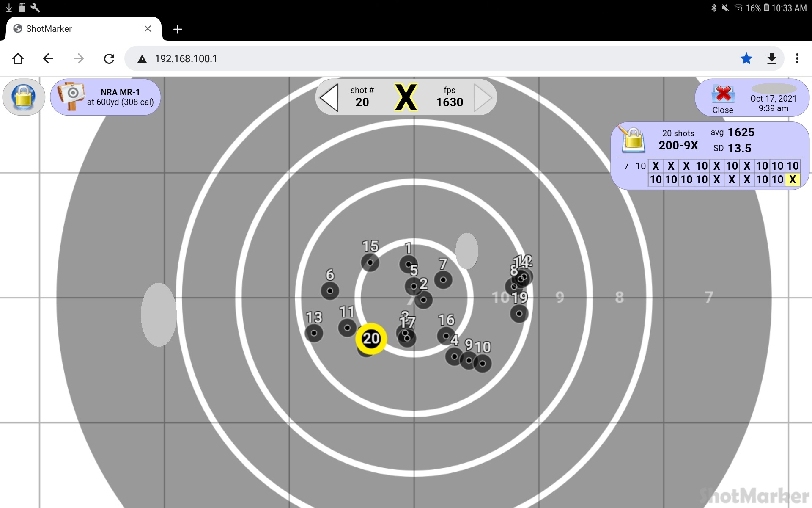812x508 pixels.
Task: Bookmark page with the blue star icon
Action: pyautogui.click(x=746, y=58)
